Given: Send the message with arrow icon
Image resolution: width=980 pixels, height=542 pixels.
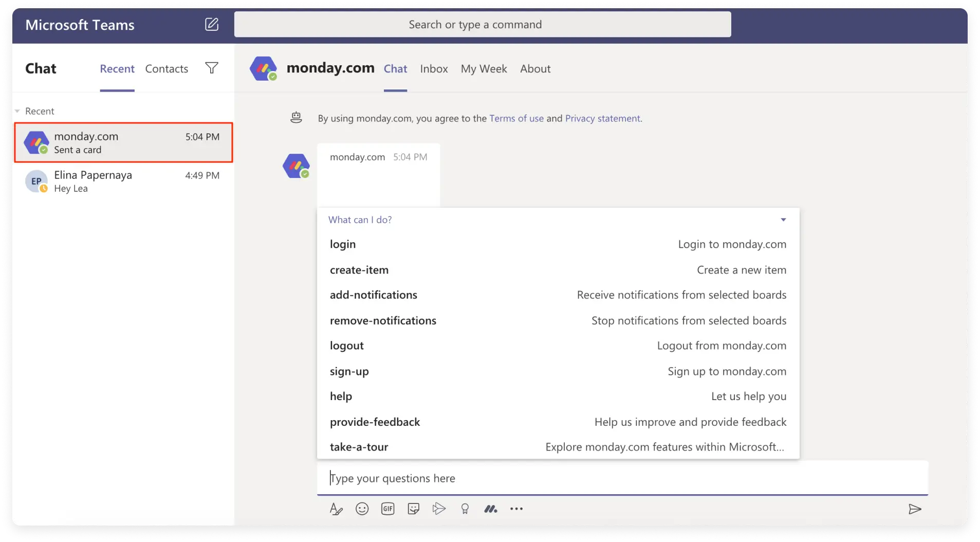Looking at the screenshot, I should pos(915,509).
